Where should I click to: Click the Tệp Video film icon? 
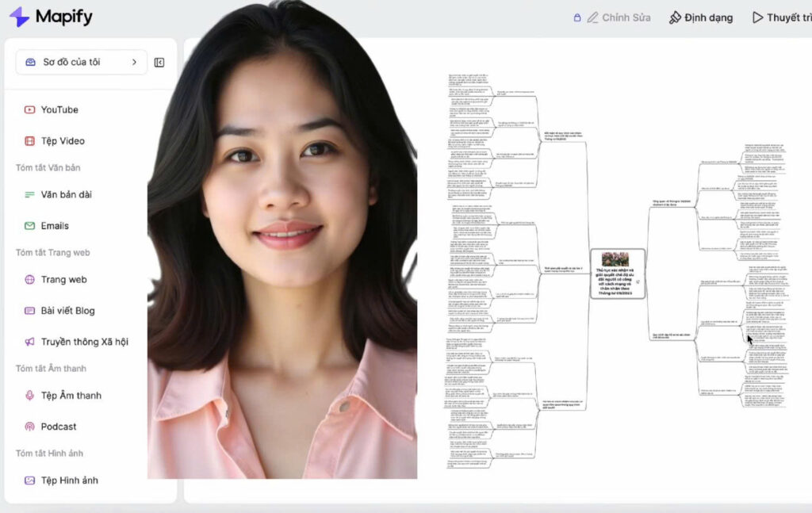pyautogui.click(x=29, y=141)
